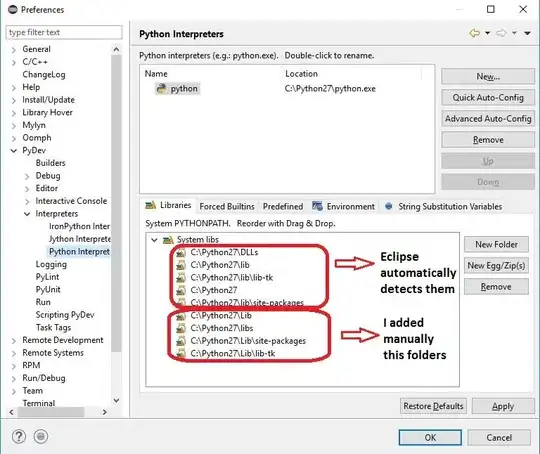
Task: Select the python interpreter icon entry
Action: [161, 89]
